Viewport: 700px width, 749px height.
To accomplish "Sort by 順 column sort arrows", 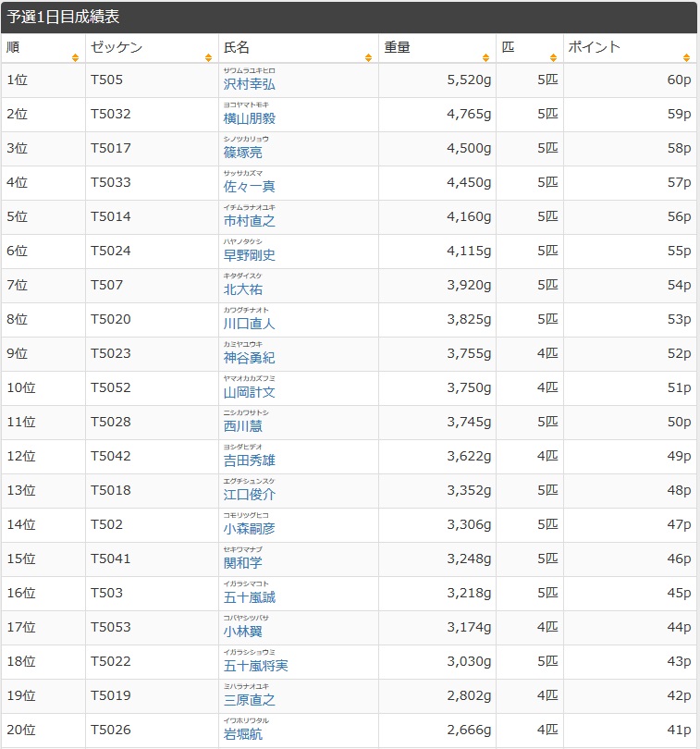I will [75, 58].
